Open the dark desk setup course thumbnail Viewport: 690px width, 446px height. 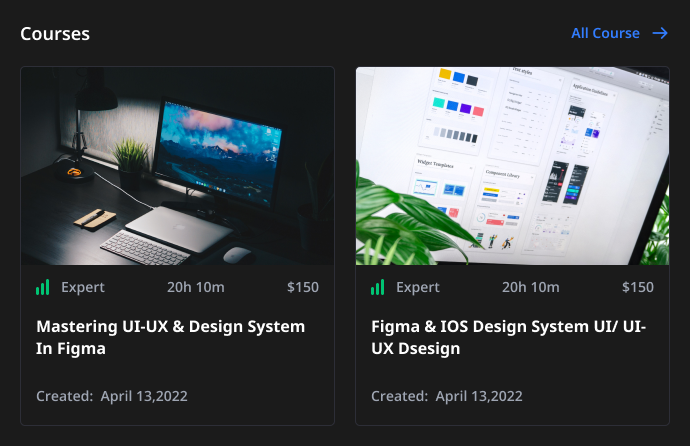(177, 166)
